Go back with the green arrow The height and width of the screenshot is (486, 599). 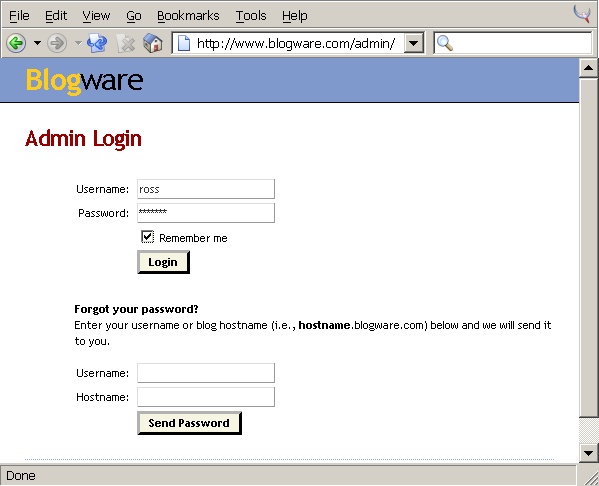[x=16, y=43]
